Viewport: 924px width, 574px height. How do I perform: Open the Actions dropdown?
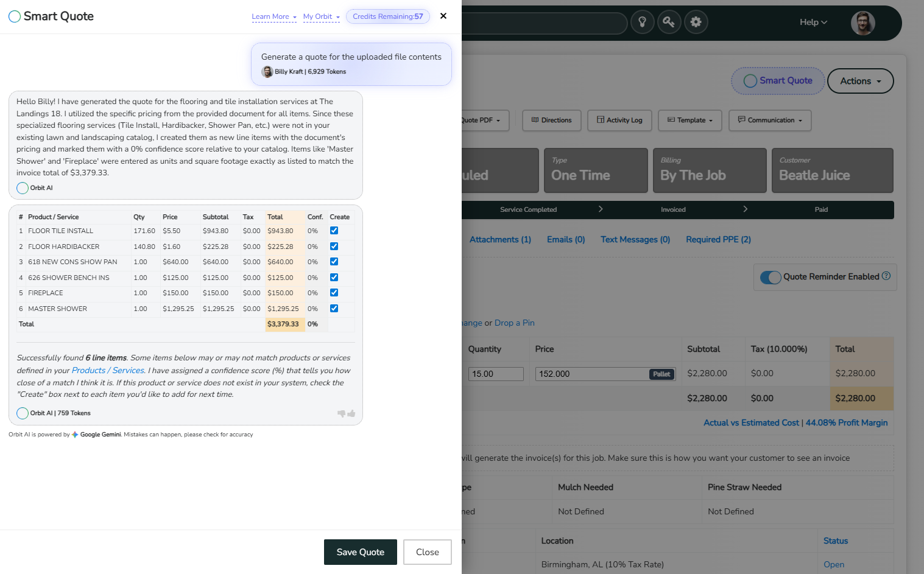(x=860, y=80)
